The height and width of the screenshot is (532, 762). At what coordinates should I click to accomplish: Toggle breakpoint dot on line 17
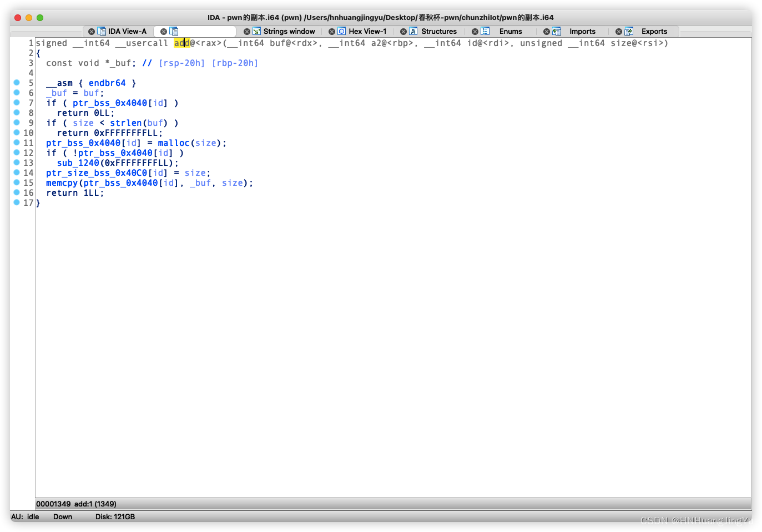(x=17, y=202)
